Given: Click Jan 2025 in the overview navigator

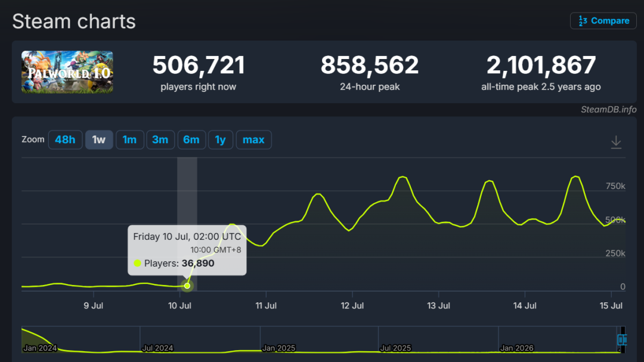Looking at the screenshot, I should click(x=278, y=348).
